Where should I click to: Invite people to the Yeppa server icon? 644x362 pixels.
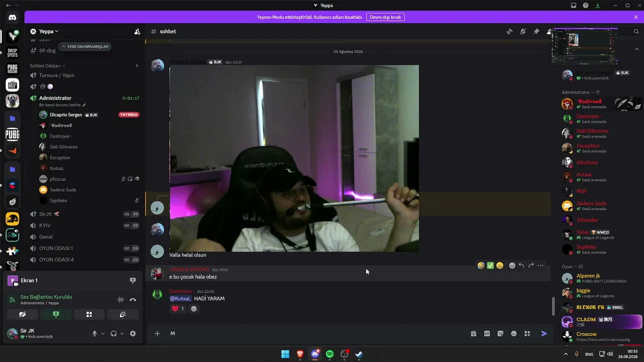[x=137, y=31]
